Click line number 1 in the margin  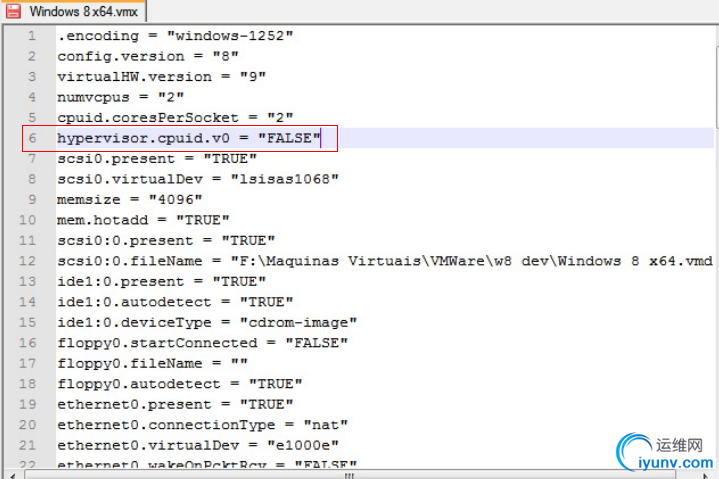click(x=32, y=36)
